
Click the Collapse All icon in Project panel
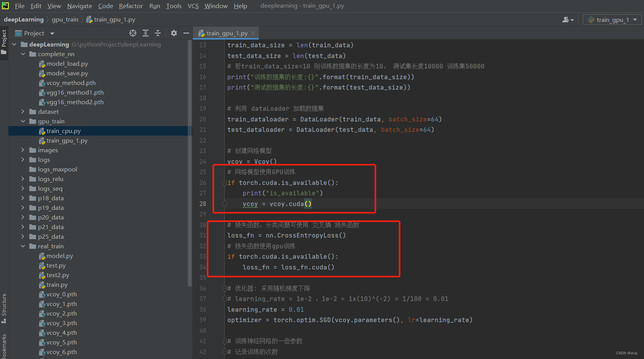[x=158, y=33]
